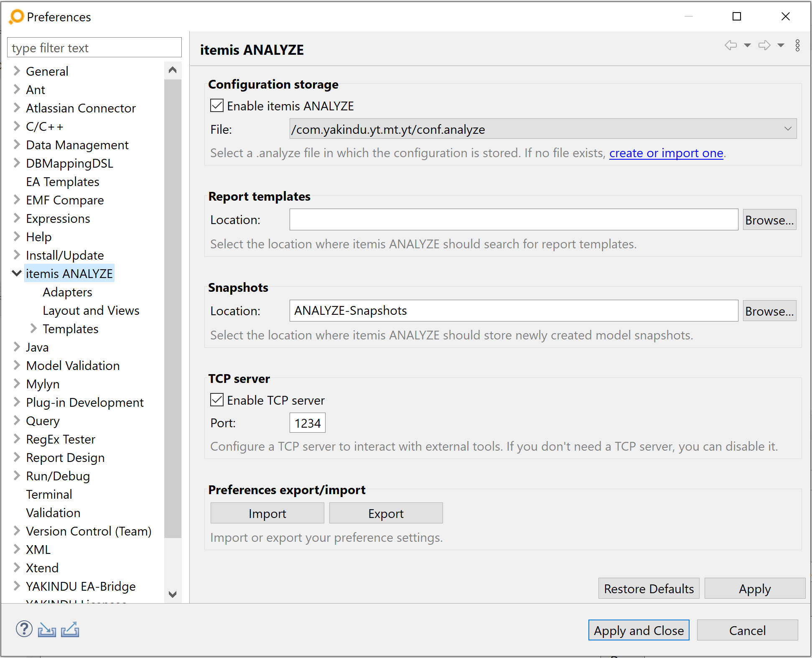Click the Snapshots Location field
This screenshot has height=658, width=812.
pos(514,311)
